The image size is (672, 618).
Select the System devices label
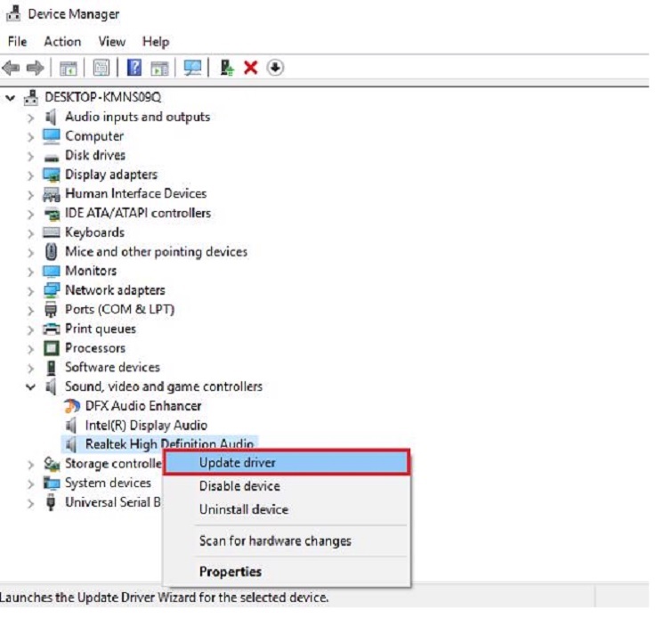[x=108, y=483]
